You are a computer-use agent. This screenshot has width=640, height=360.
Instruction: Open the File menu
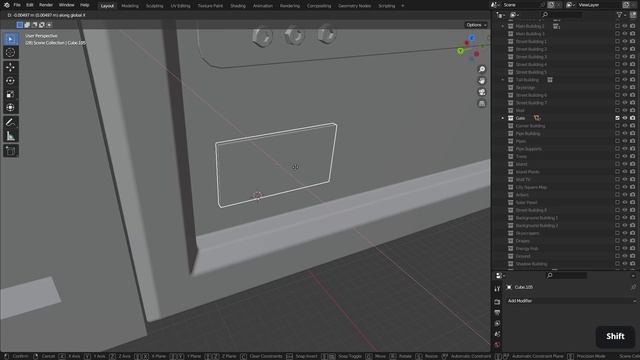(17, 5)
